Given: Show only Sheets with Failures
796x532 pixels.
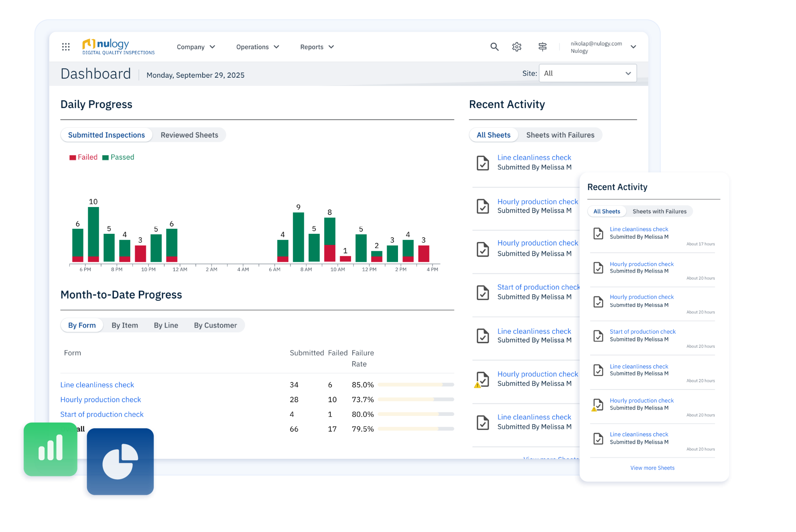Looking at the screenshot, I should [x=560, y=135].
